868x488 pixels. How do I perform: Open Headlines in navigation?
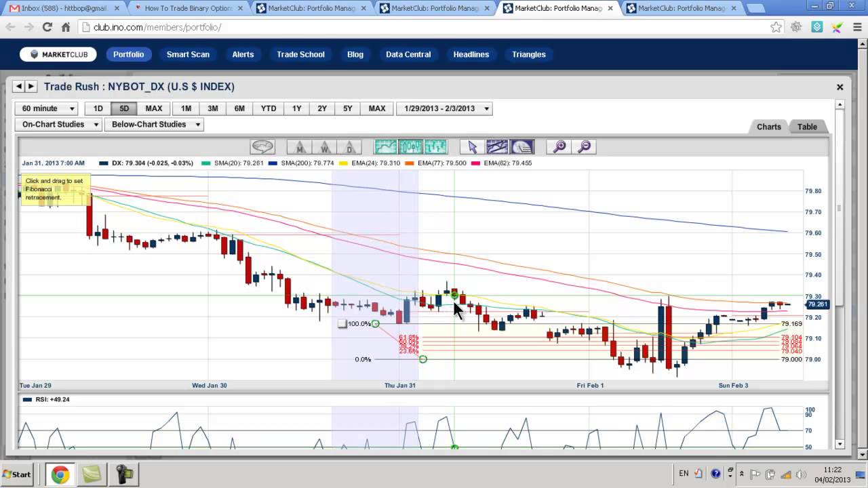(x=471, y=54)
